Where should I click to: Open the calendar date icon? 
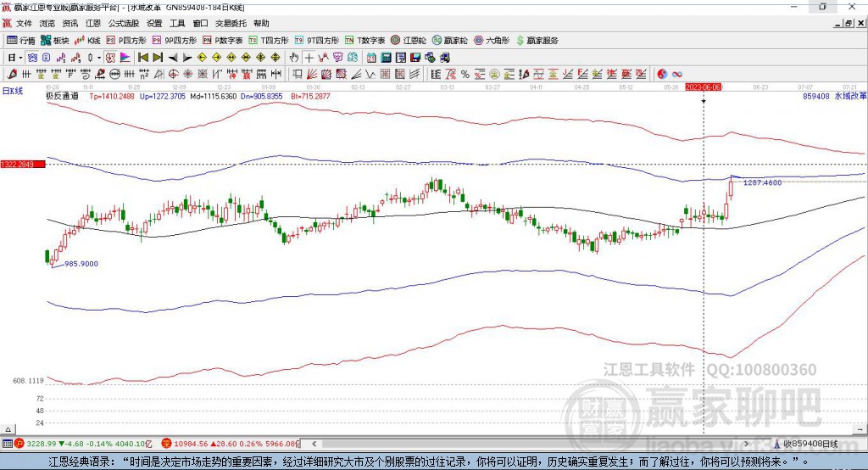coord(371,58)
